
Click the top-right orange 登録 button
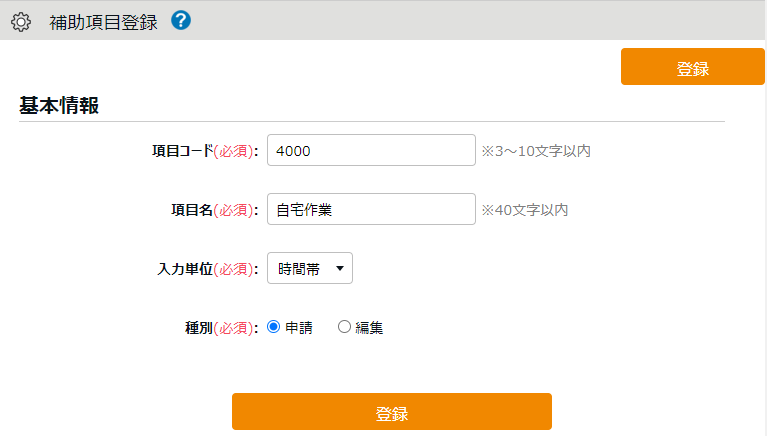[x=693, y=67]
